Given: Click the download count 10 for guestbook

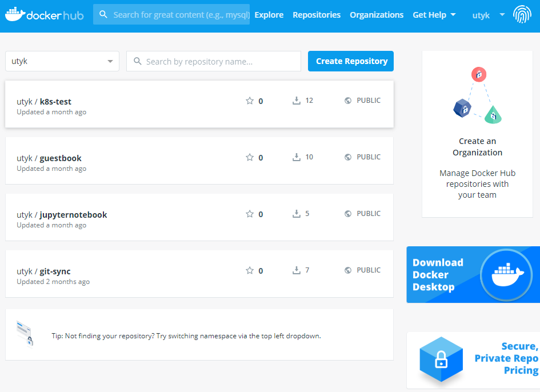Looking at the screenshot, I should (309, 157).
